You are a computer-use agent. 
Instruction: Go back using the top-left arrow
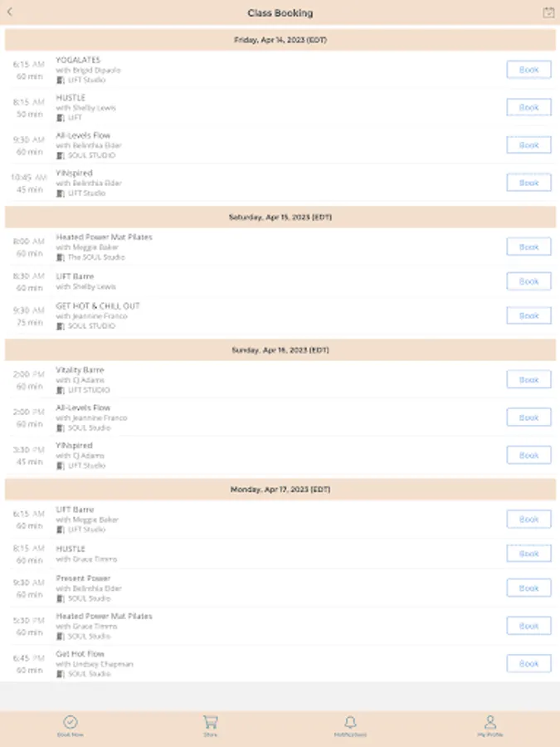click(10, 12)
